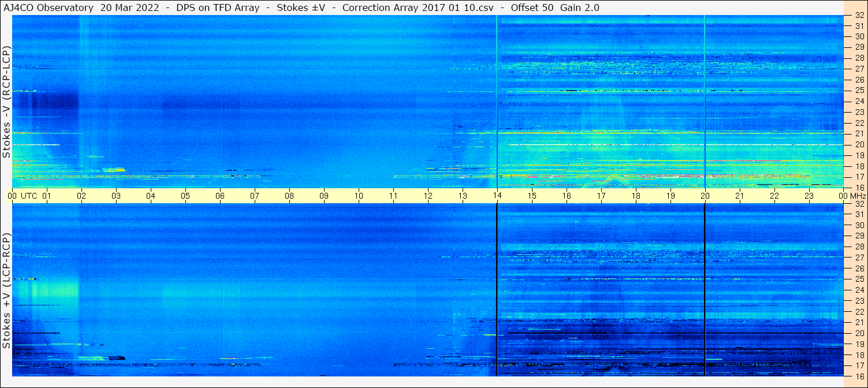Click the 22 MHz label of upper panel
This screenshot has height=388, width=868.
click(x=859, y=123)
